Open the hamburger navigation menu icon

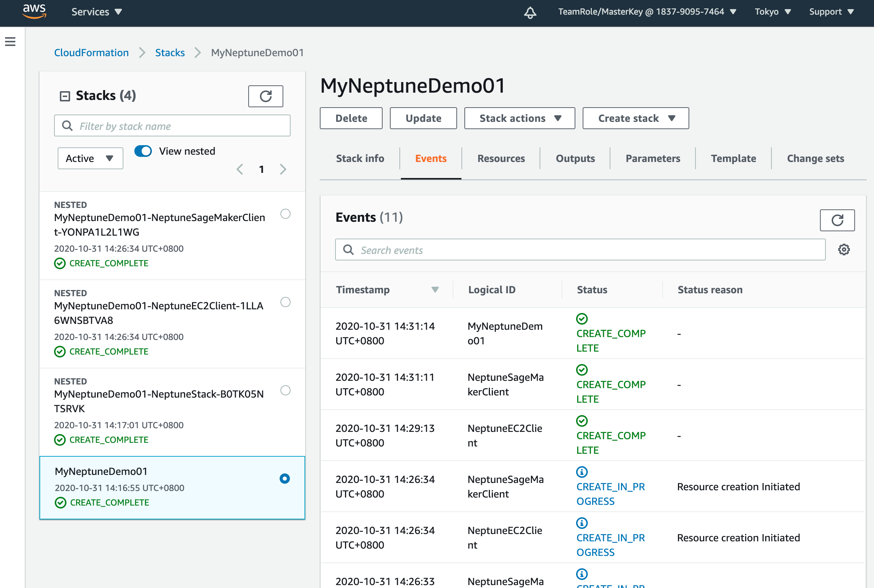pos(10,42)
